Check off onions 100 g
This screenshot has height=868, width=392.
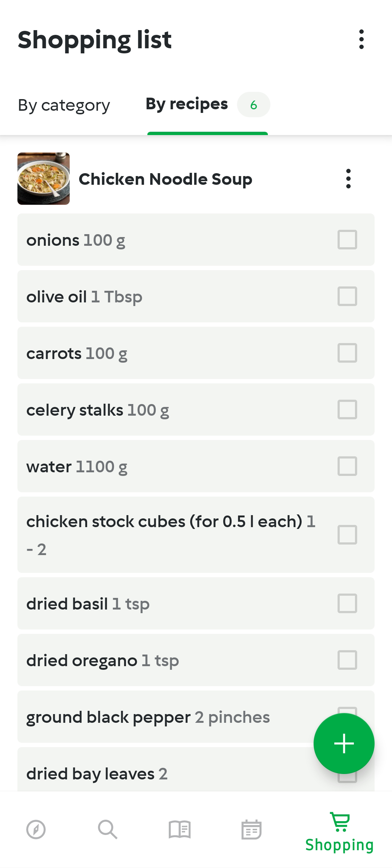[x=347, y=240]
